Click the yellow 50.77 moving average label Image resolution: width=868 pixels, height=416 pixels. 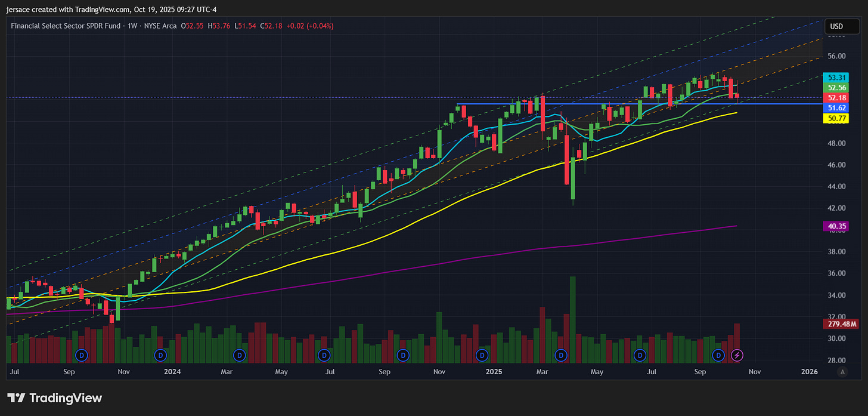click(x=837, y=119)
